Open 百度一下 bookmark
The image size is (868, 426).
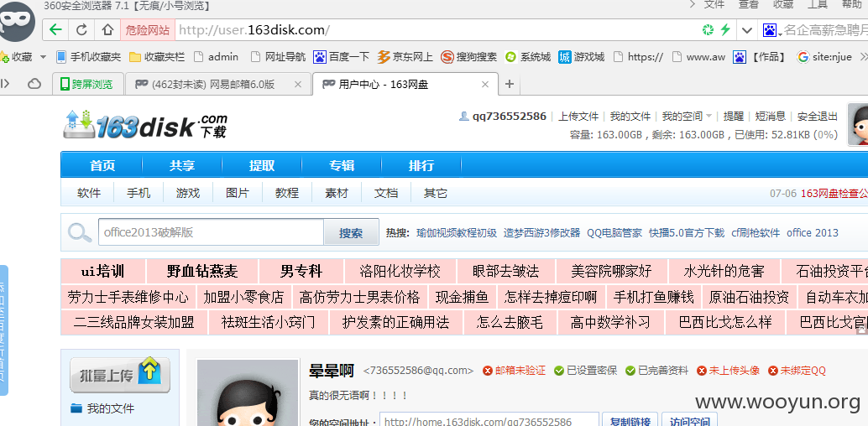[342, 56]
